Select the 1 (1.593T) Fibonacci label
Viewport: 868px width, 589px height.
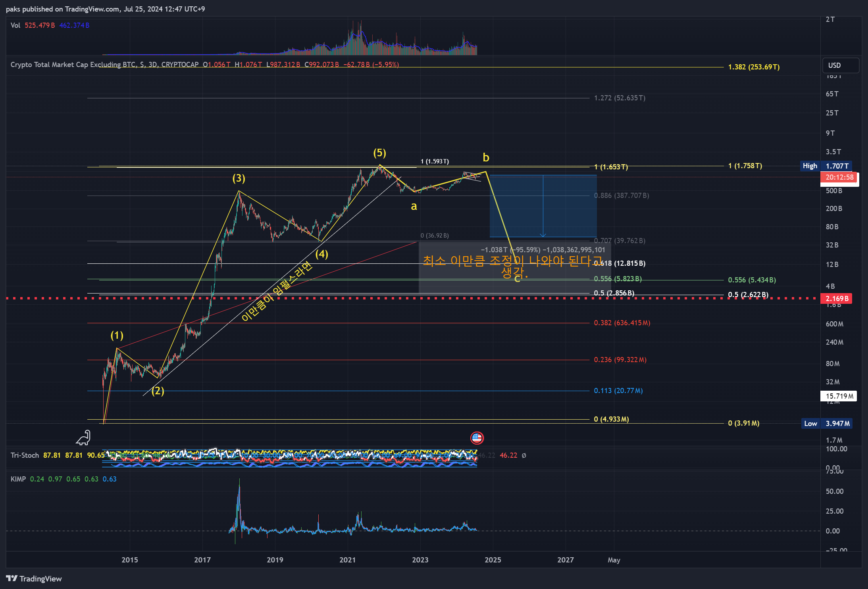435,161
